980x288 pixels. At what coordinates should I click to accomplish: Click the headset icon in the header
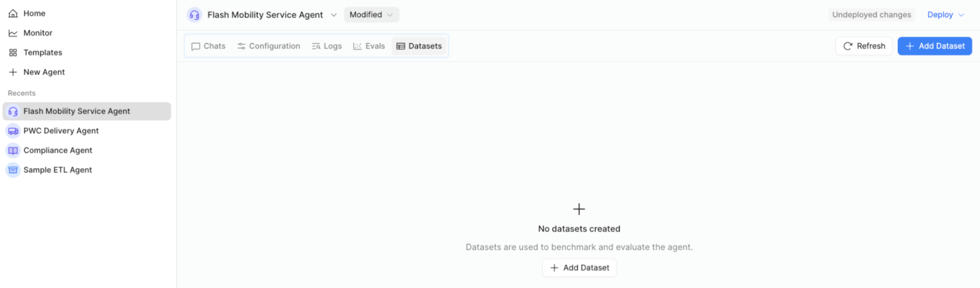click(194, 15)
